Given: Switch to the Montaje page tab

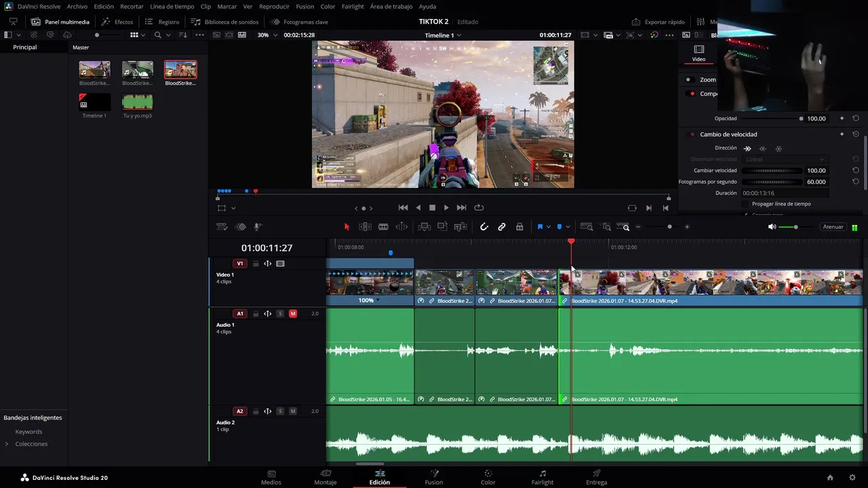Looking at the screenshot, I should coord(325,477).
